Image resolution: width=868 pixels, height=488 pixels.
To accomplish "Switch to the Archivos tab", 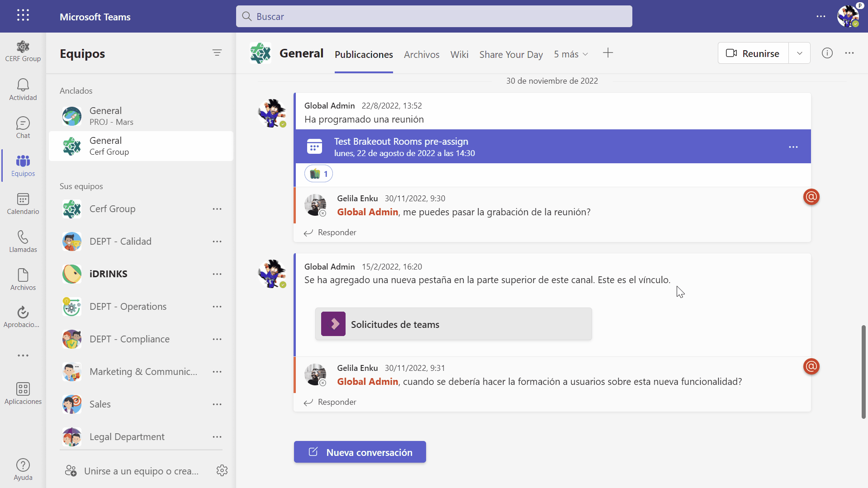I will coord(422,54).
